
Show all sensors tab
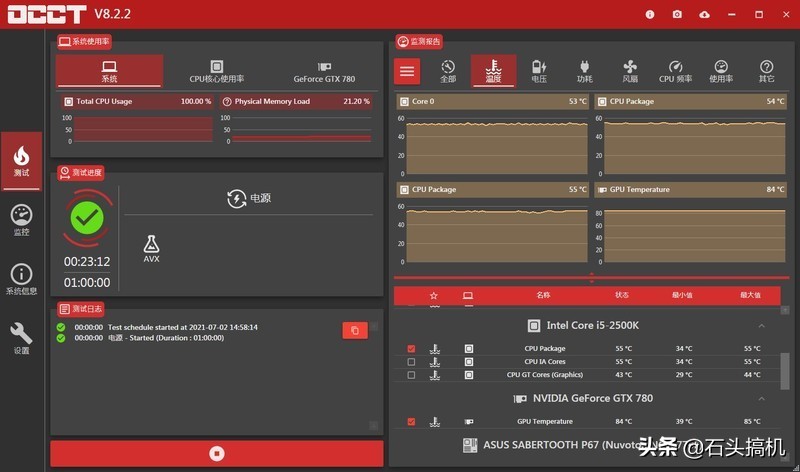(x=448, y=71)
